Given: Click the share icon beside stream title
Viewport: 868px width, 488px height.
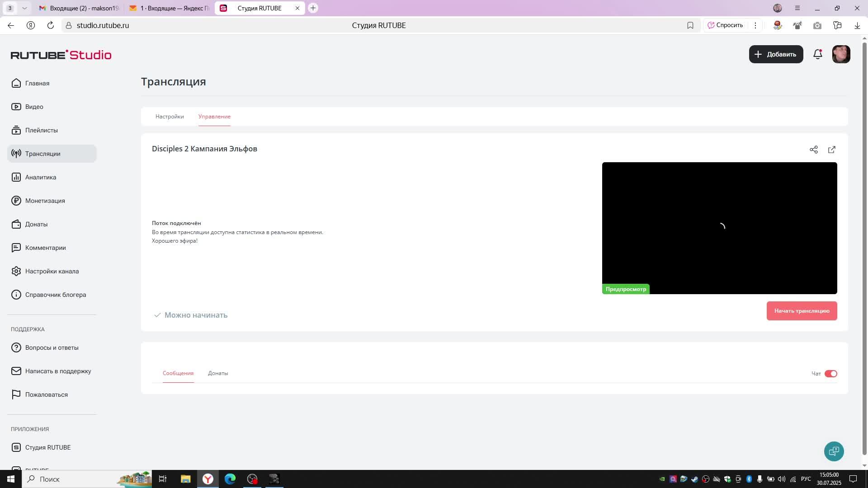Looking at the screenshot, I should (x=813, y=150).
